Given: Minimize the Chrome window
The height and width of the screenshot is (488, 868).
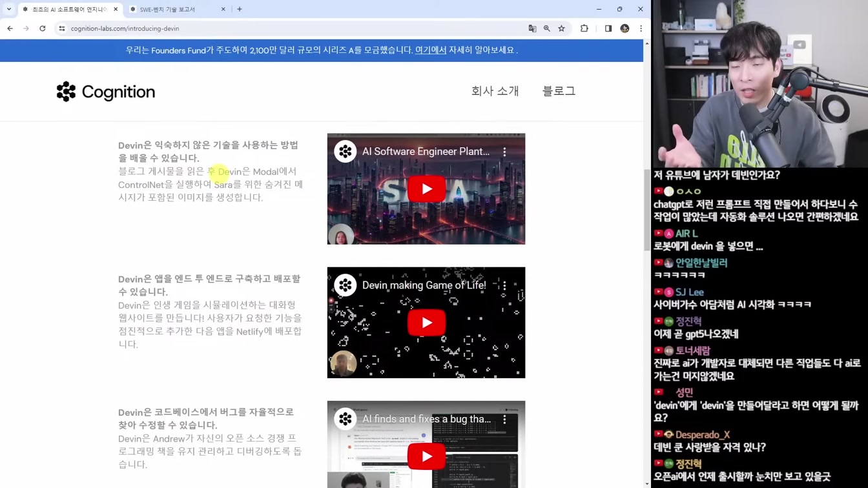Looking at the screenshot, I should click(599, 9).
